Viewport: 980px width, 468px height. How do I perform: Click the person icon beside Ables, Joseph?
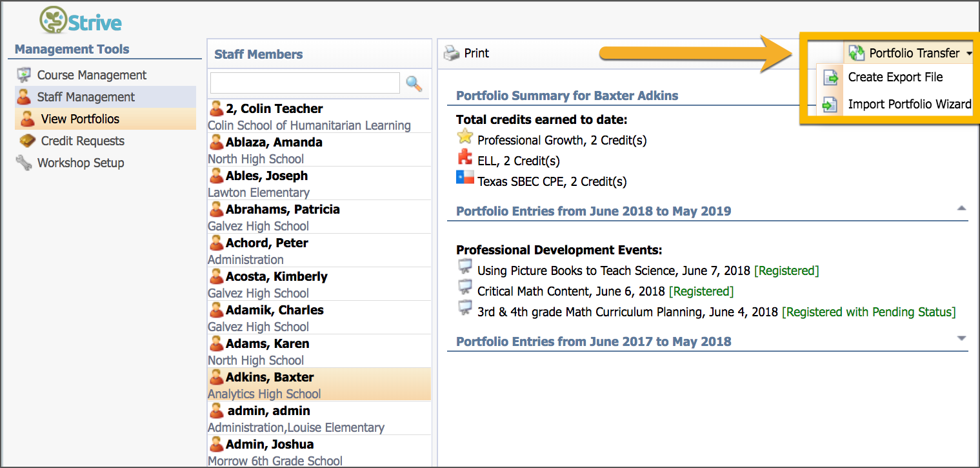[x=217, y=176]
